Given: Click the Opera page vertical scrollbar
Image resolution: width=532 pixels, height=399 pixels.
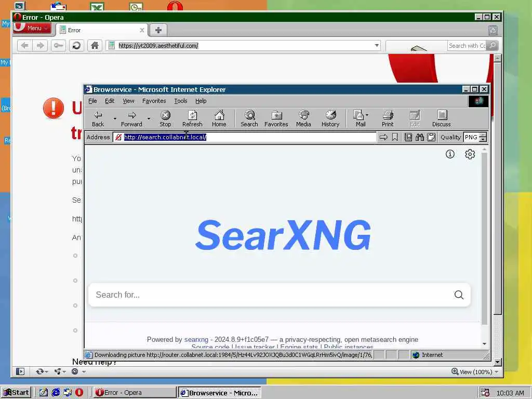Looking at the screenshot, I should 497,188.
